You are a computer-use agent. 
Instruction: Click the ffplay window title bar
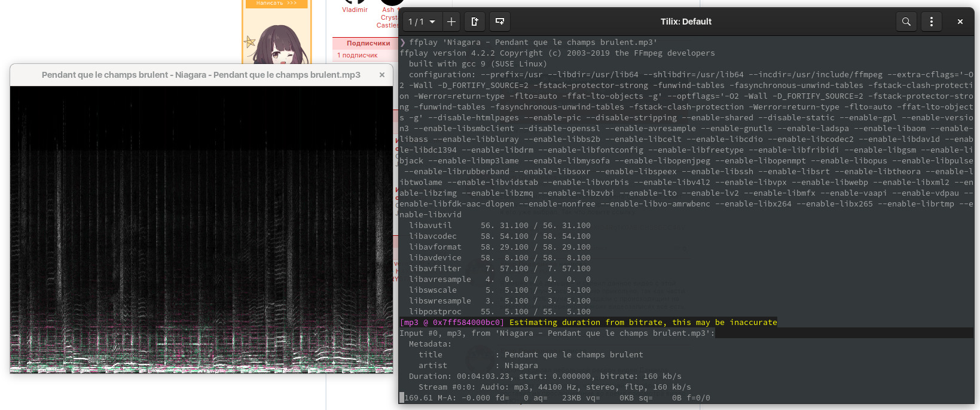[x=201, y=75]
